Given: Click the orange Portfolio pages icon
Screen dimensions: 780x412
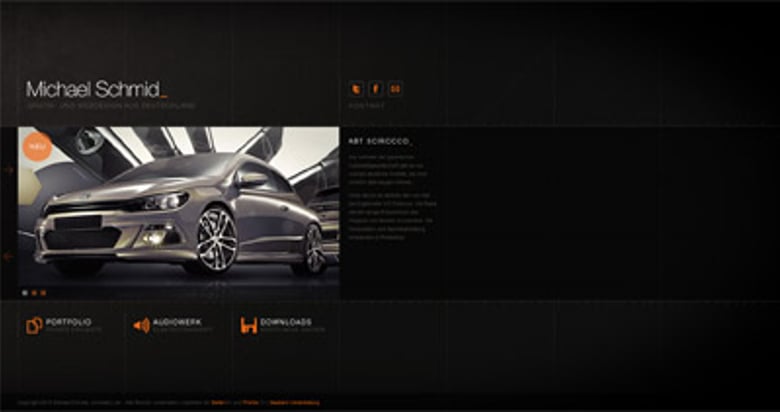Looking at the screenshot, I should point(34,325).
